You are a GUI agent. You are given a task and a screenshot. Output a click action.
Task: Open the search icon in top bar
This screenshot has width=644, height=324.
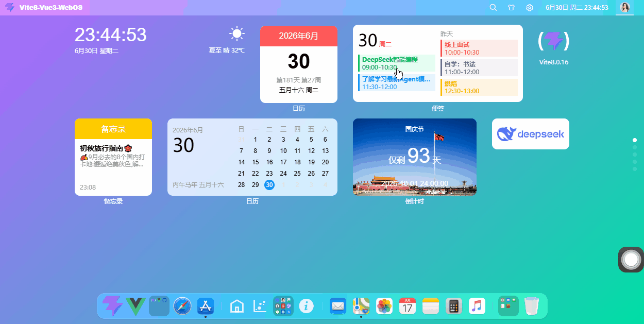coord(493,8)
